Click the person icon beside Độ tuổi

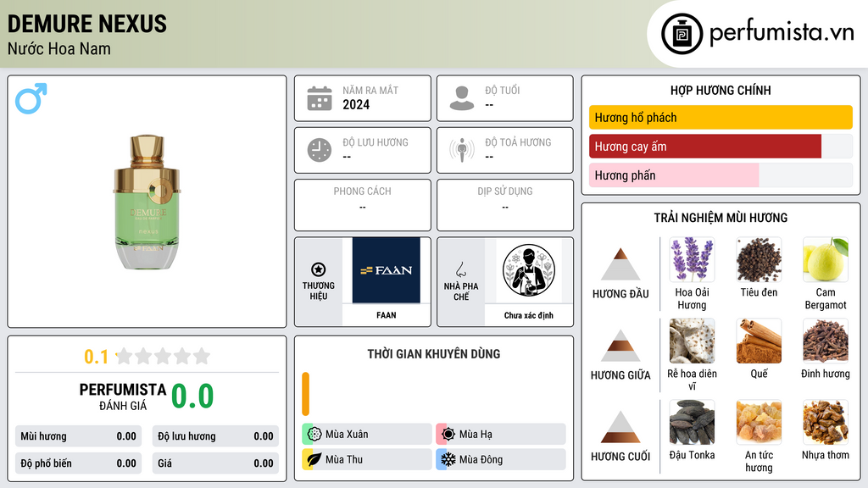pos(462,98)
